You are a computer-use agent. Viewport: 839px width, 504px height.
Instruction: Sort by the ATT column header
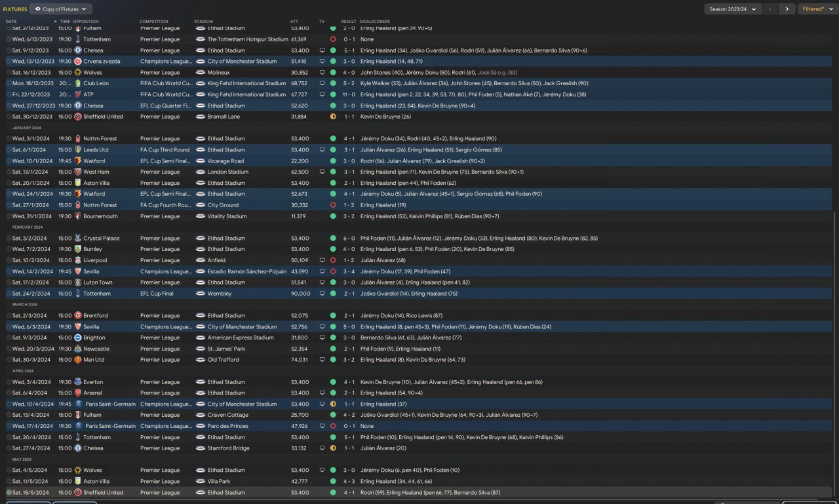(294, 22)
